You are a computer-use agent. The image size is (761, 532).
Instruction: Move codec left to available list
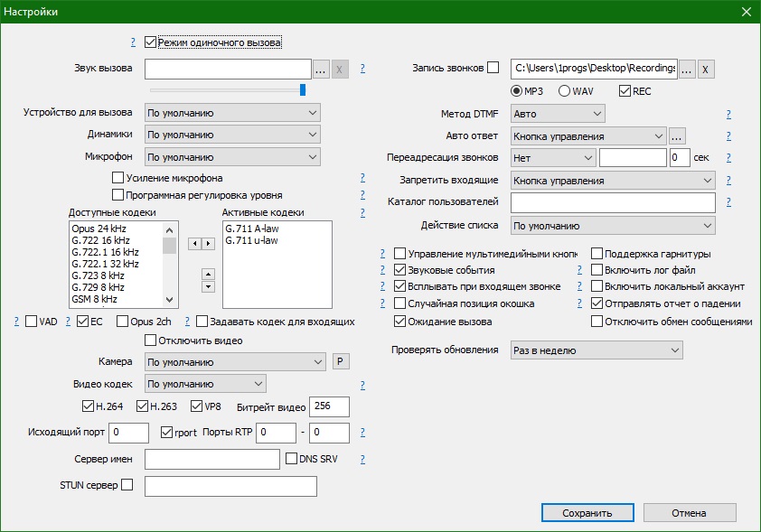(x=194, y=244)
